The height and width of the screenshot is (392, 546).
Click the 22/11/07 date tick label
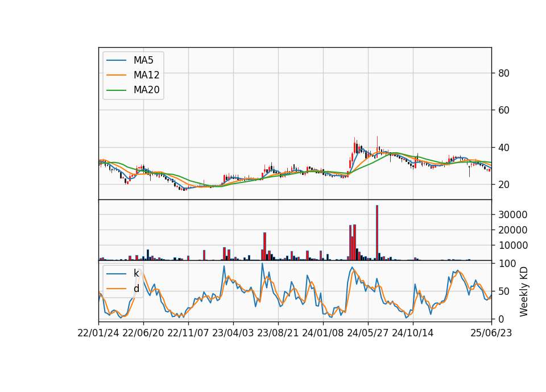[x=188, y=333]
